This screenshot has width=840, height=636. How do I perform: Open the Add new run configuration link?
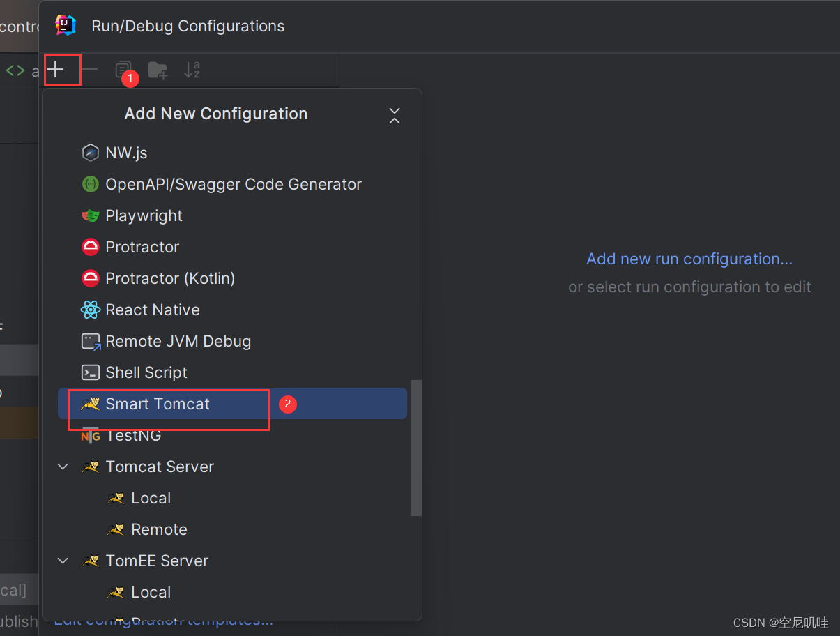(x=689, y=259)
